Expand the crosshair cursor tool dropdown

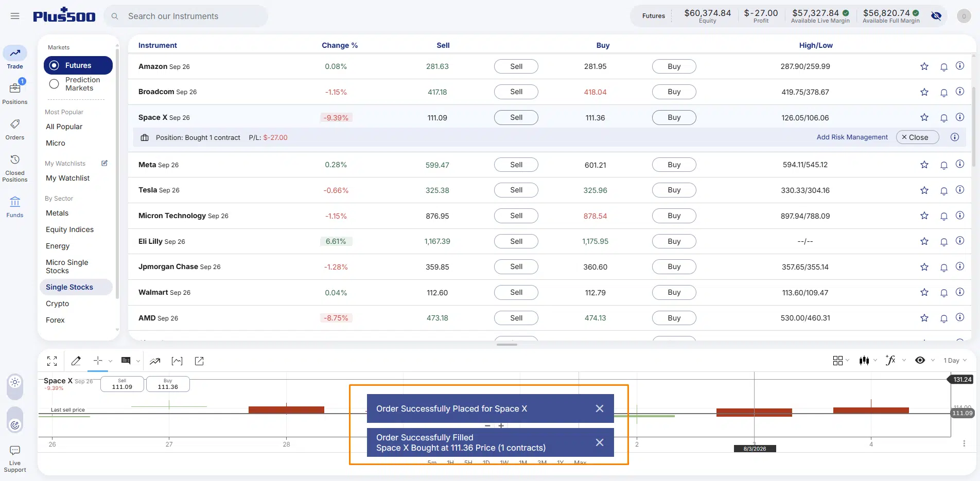(110, 361)
